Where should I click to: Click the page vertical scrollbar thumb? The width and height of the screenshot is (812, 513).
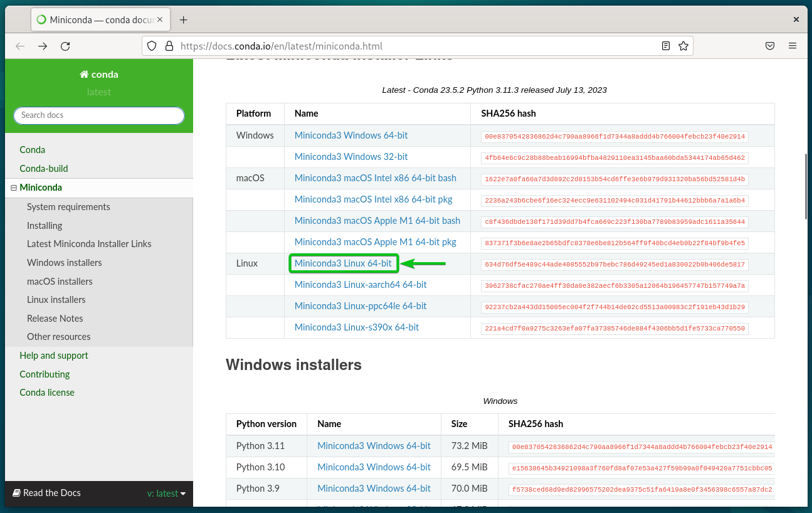[806, 186]
